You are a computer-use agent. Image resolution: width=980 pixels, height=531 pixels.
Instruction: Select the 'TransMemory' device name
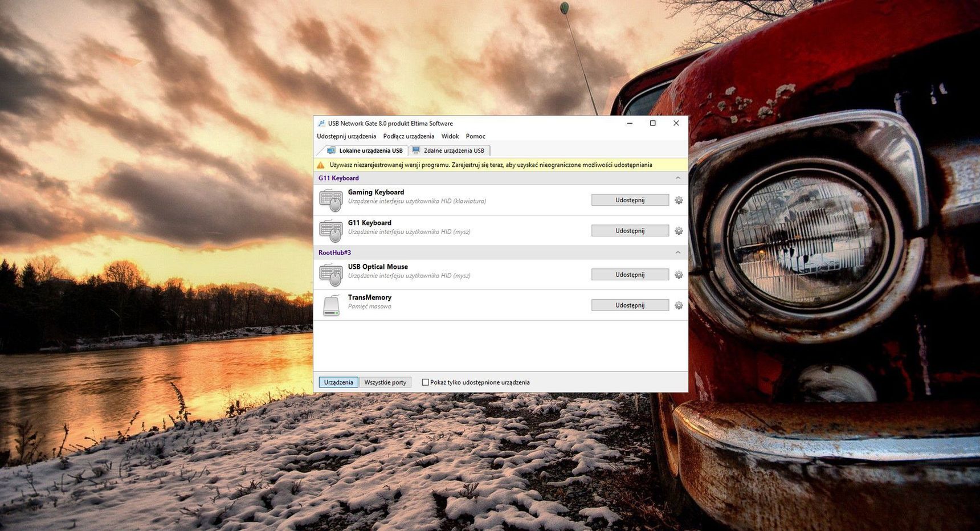(x=370, y=297)
